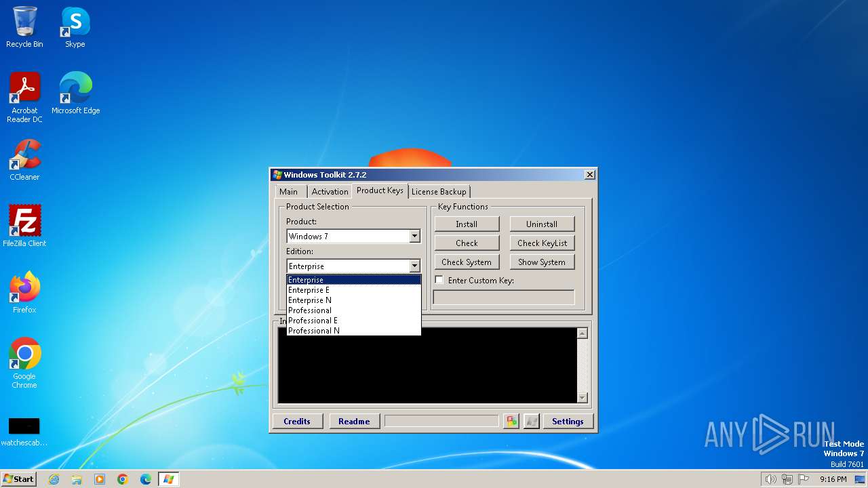Open the Credits button
The image size is (868, 488).
[x=297, y=421]
